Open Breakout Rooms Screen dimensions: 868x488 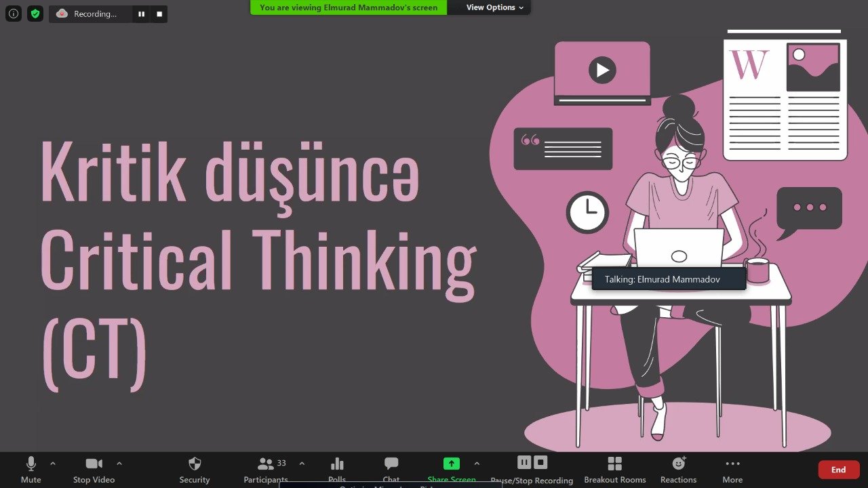pos(614,469)
